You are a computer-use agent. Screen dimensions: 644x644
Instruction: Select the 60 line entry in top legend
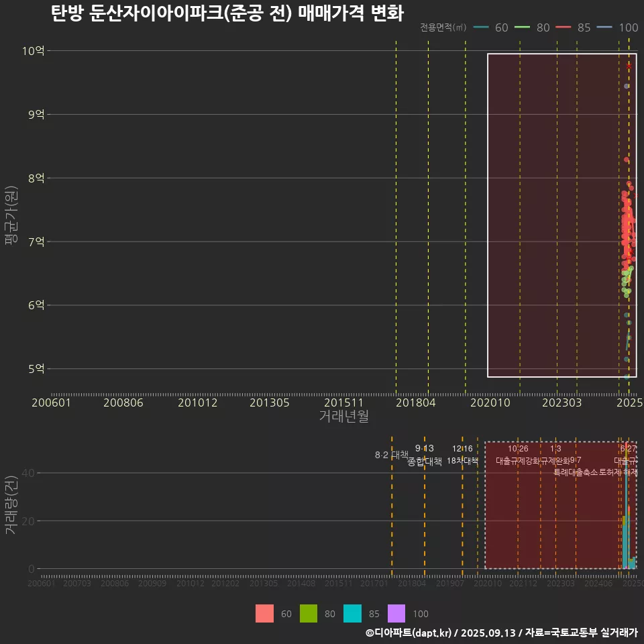[491, 28]
